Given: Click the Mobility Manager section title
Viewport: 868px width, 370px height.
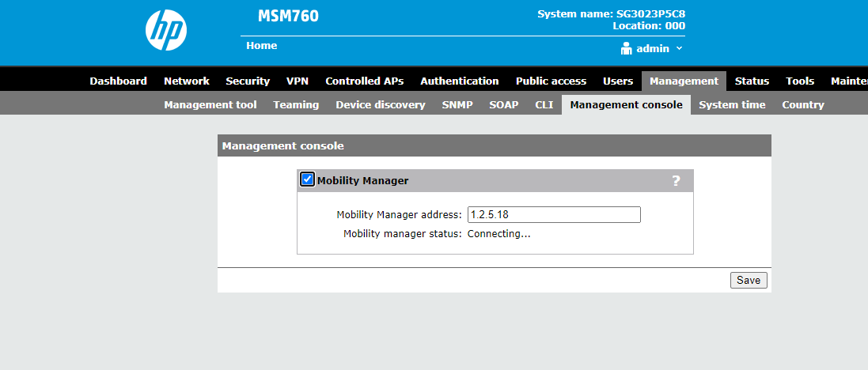Looking at the screenshot, I should coord(362,180).
